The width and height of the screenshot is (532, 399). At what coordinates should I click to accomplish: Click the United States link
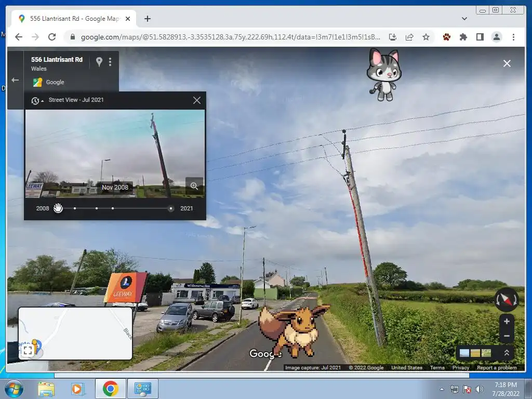[x=406, y=367]
